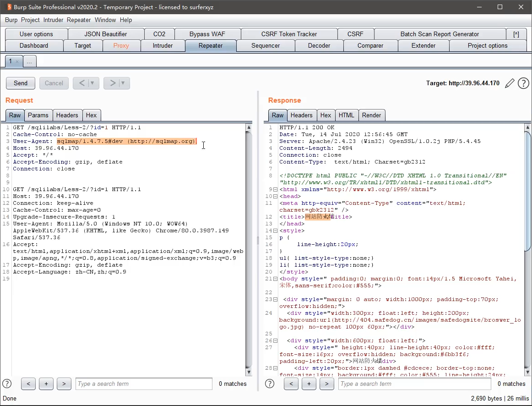Screen dimensions: 532x406
Task: Go to next match in response search
Action: pos(327,384)
